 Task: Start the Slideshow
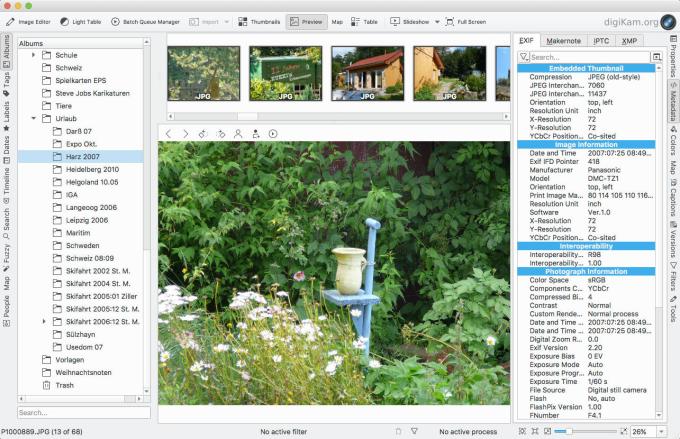tap(410, 22)
